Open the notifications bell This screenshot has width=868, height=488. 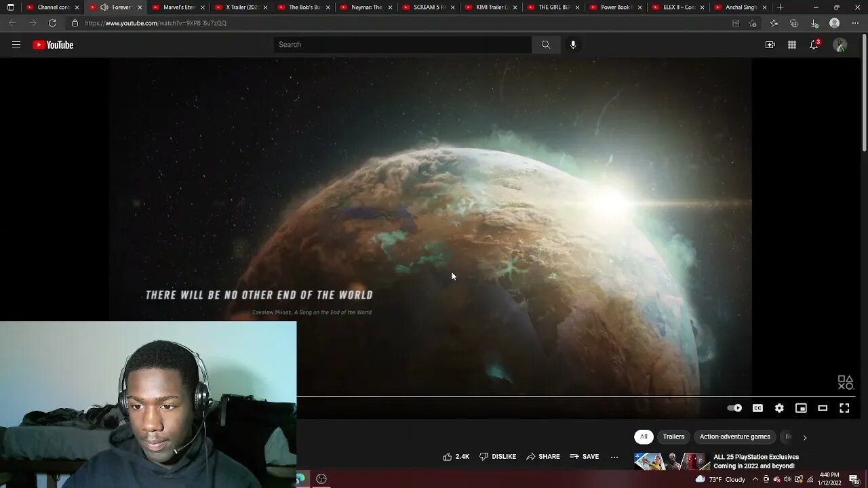coord(814,45)
